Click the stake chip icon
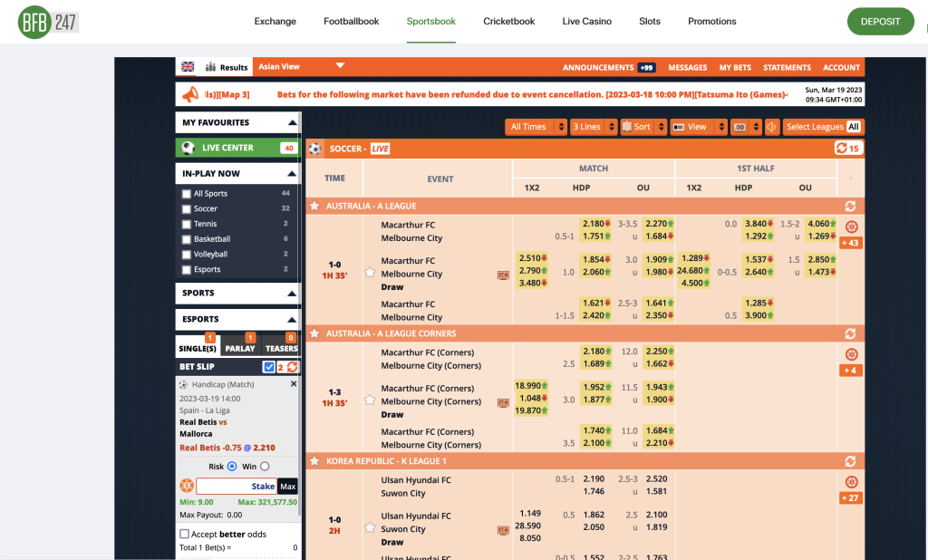928x560 pixels. tap(187, 486)
